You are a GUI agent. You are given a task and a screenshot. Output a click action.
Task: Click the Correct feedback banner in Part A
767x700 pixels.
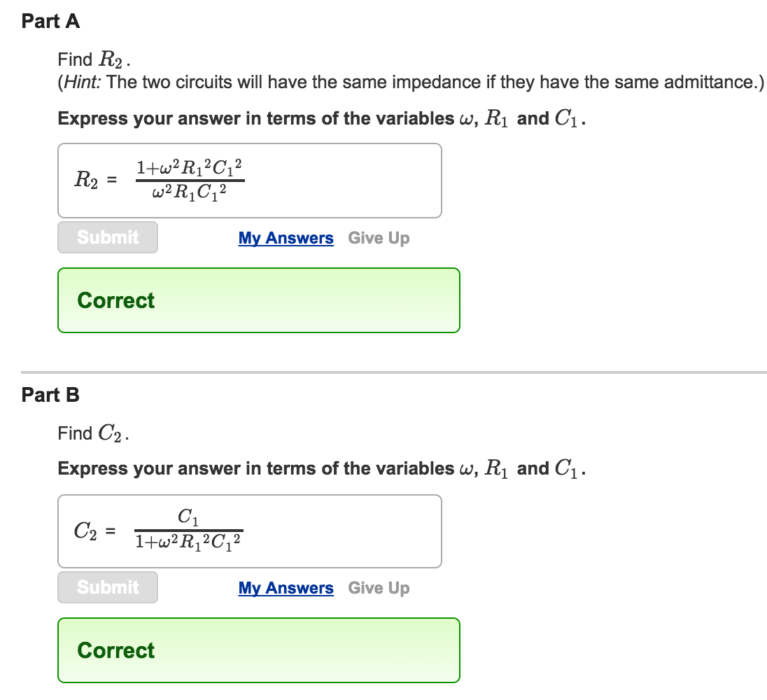pyautogui.click(x=259, y=300)
